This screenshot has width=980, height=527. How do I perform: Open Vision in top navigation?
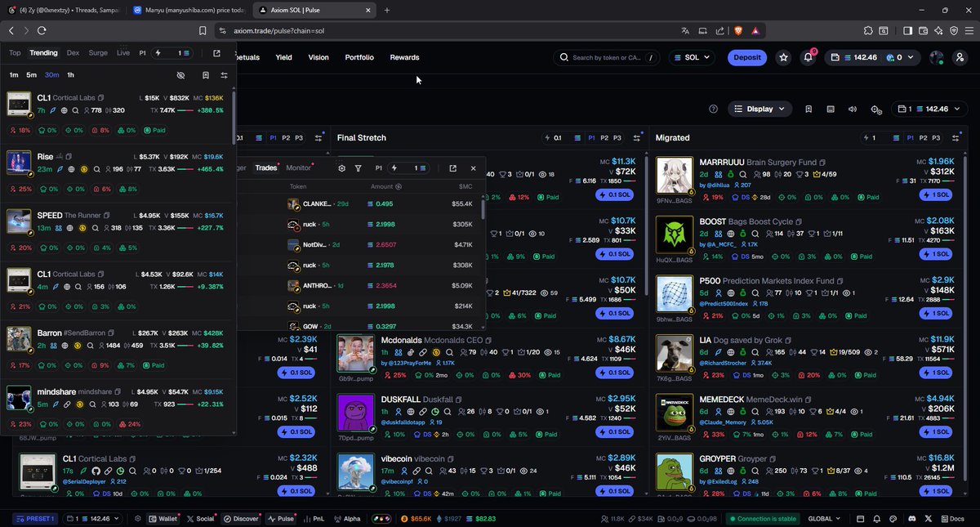click(318, 57)
